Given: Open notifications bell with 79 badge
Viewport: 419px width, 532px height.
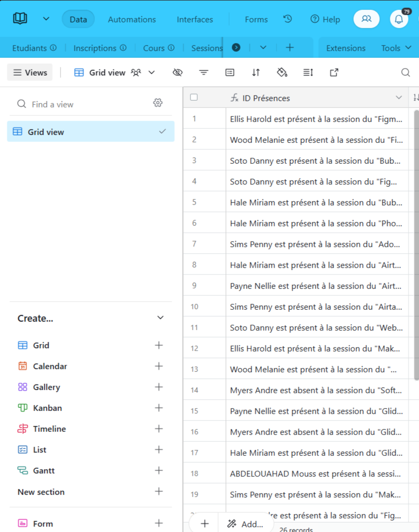Looking at the screenshot, I should click(399, 19).
